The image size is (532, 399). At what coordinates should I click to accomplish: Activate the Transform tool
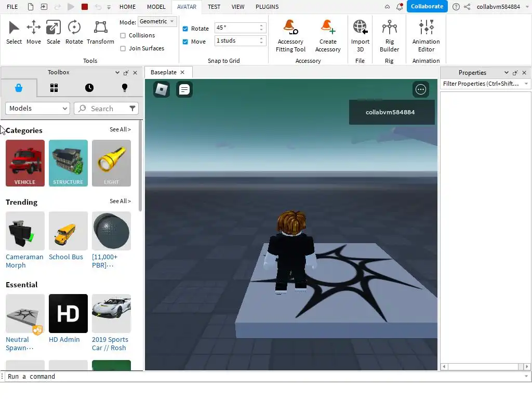click(100, 32)
